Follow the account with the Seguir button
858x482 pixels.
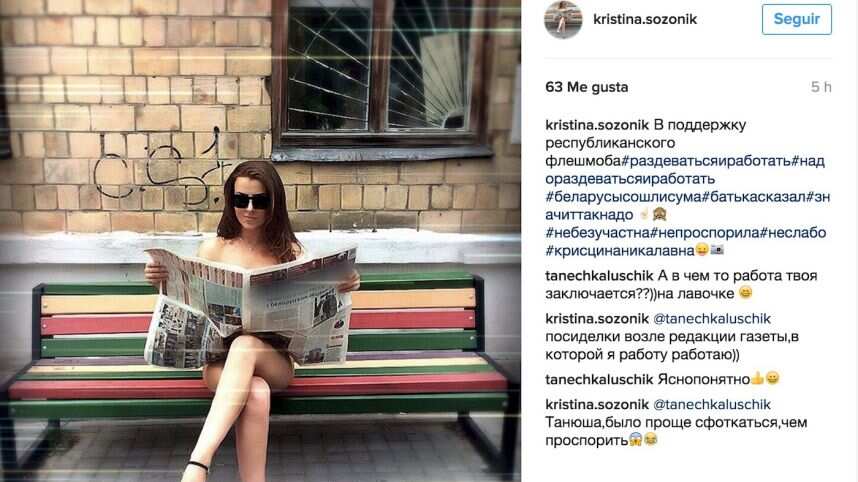[797, 19]
